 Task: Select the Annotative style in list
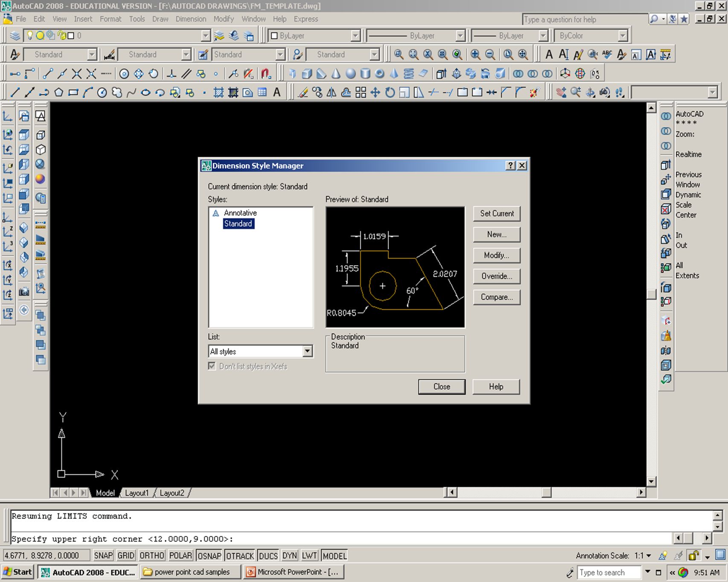240,212
